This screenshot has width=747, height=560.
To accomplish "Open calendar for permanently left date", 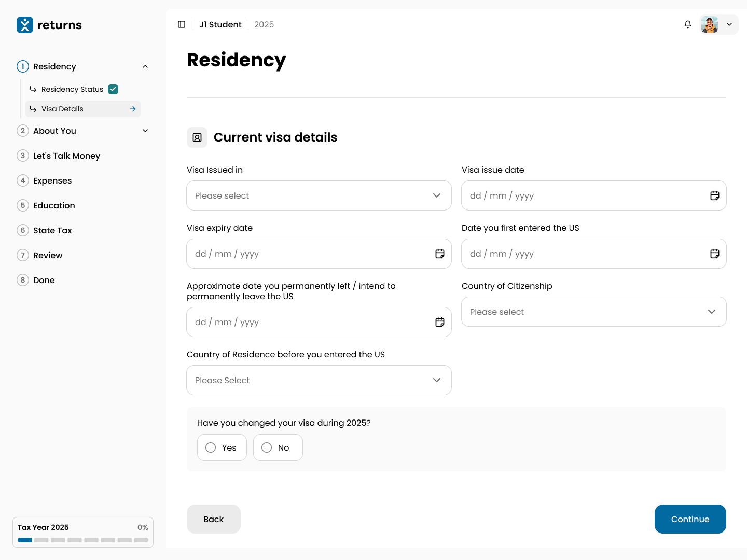I will pyautogui.click(x=439, y=322).
